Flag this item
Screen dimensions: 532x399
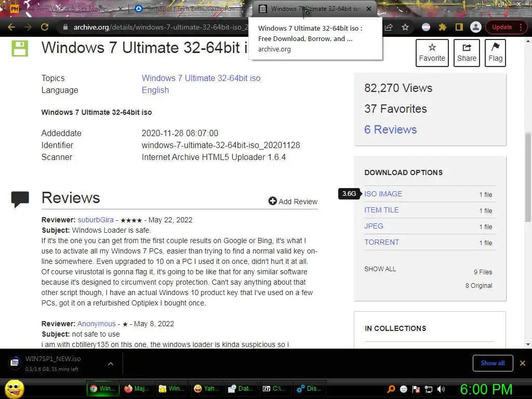(495, 52)
